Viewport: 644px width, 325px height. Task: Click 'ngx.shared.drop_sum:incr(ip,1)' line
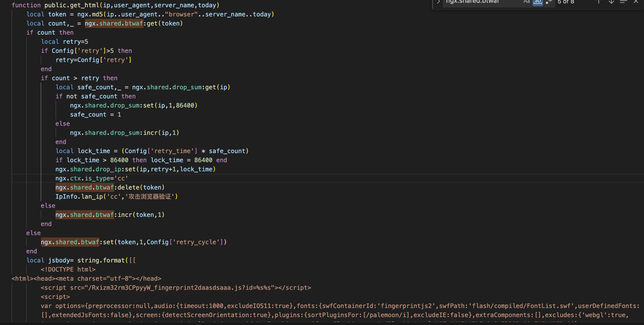[x=125, y=133]
